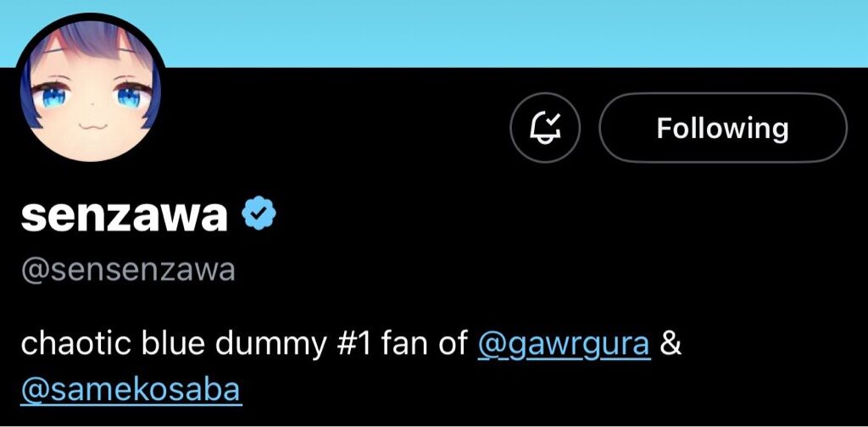Viewport: 868px width, 427px height.
Task: Visit samekosaba's account from the bio mention
Action: 131,390
